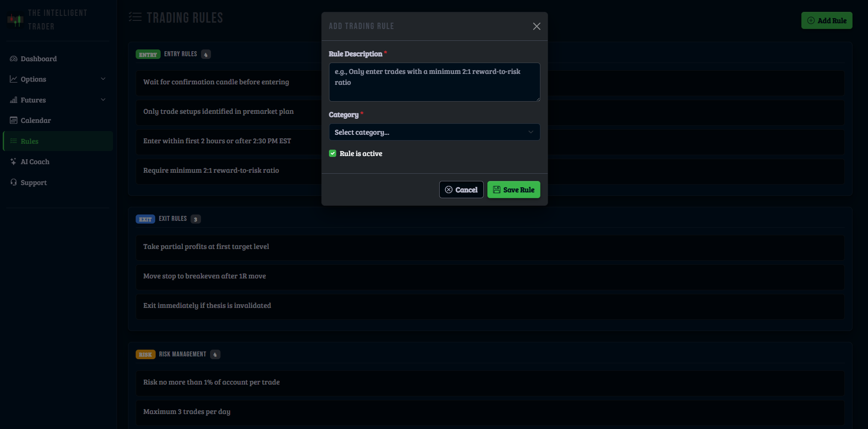
Task: Click the Support headset icon
Action: tap(14, 182)
